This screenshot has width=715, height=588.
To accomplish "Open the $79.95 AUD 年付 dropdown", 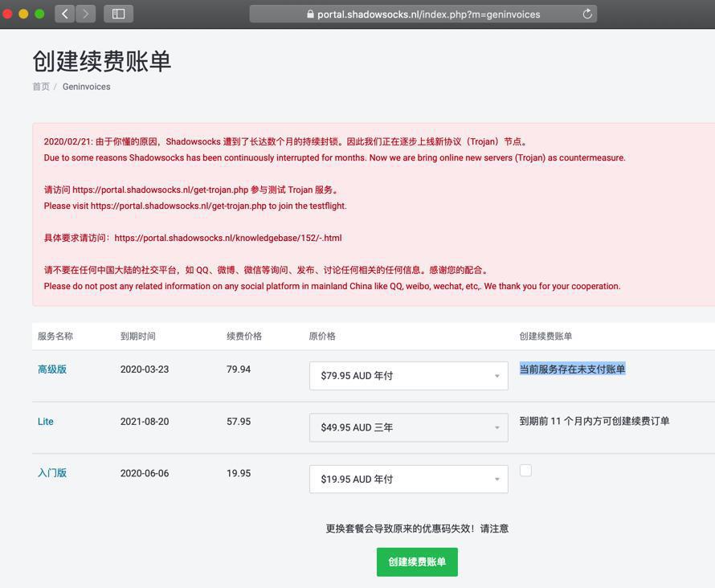I will pyautogui.click(x=409, y=376).
